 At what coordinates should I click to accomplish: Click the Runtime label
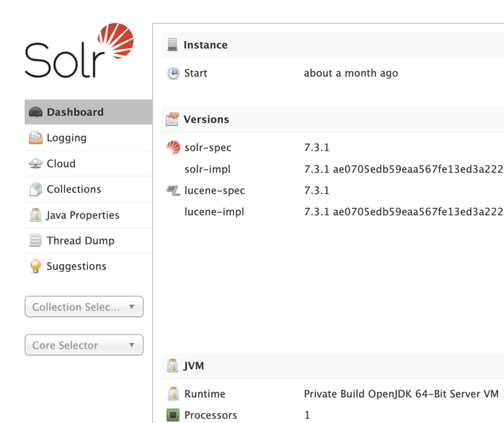point(205,393)
